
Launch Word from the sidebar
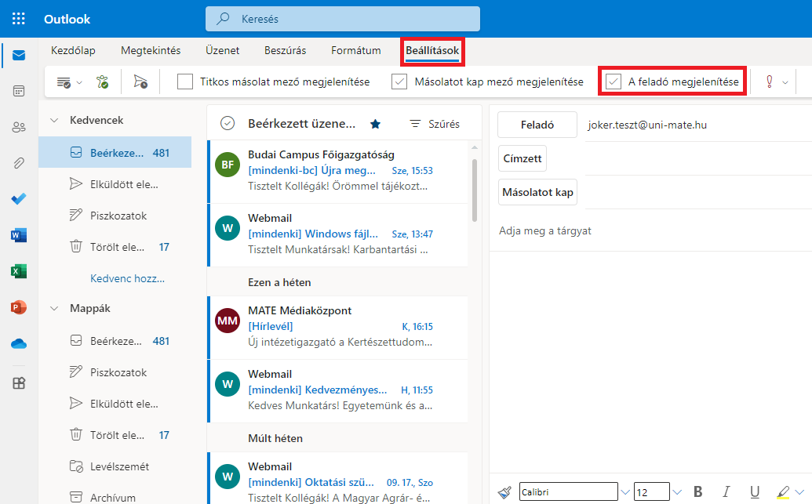point(19,234)
